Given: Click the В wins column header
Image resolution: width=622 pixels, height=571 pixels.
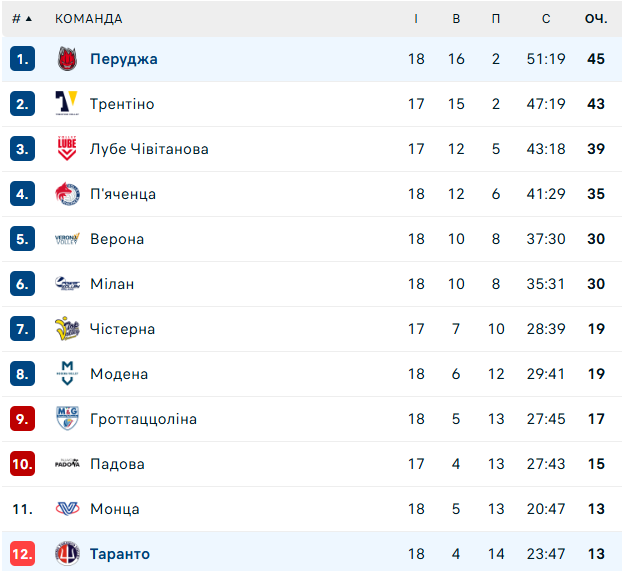Looking at the screenshot, I should (456, 18).
